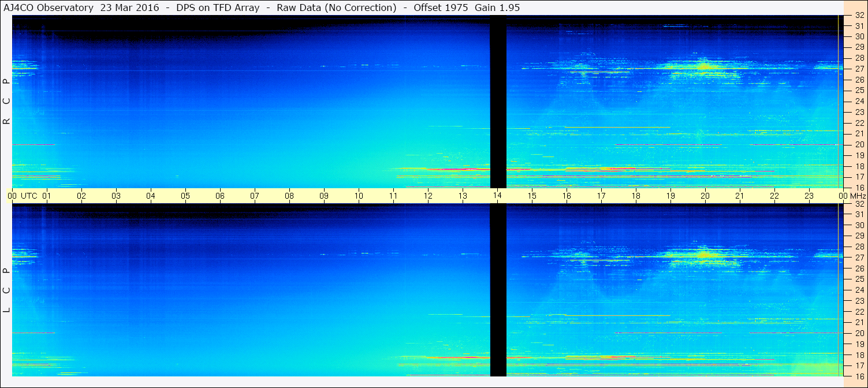
Task: Click the 17 UTC time label
Action: [601, 196]
